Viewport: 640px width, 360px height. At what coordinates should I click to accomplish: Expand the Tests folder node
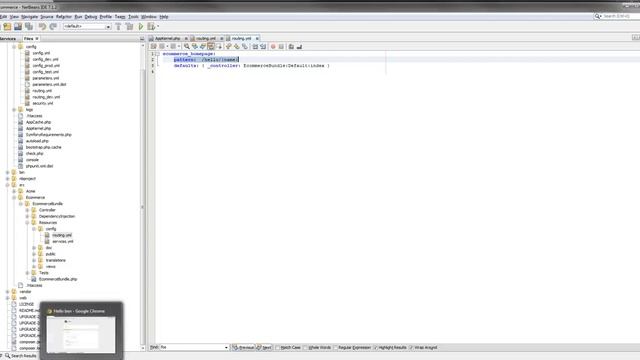tap(27, 273)
